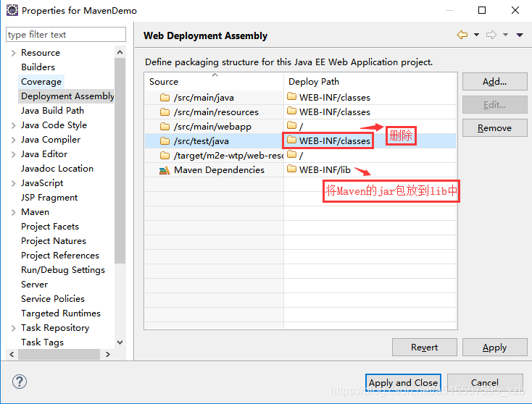Click the help question mark icon

pyautogui.click(x=20, y=382)
